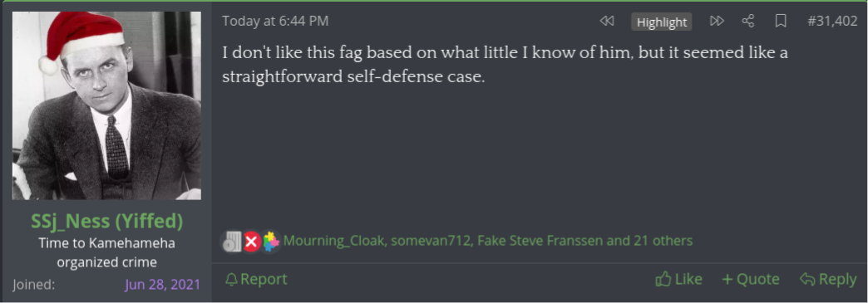The width and height of the screenshot is (868, 303).
Task: Click the Today at 6:44 PM timestamp
Action: tap(275, 22)
